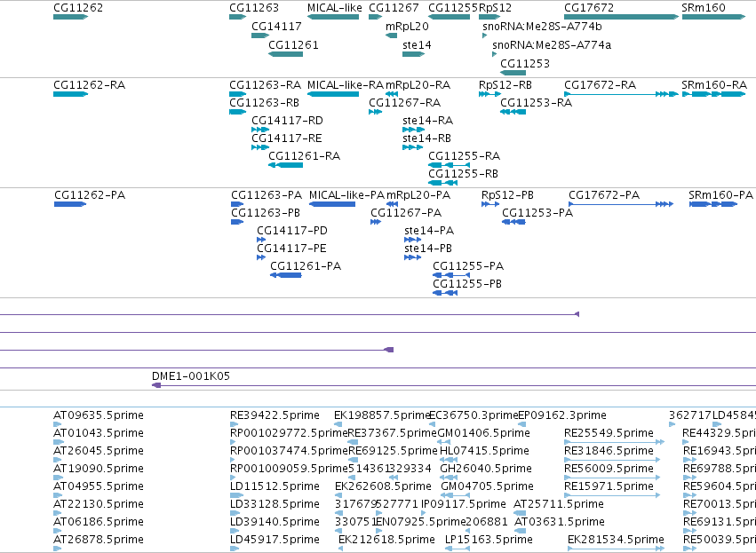
Task: Select the CG11262 gene glyph
Action: pos(70,17)
